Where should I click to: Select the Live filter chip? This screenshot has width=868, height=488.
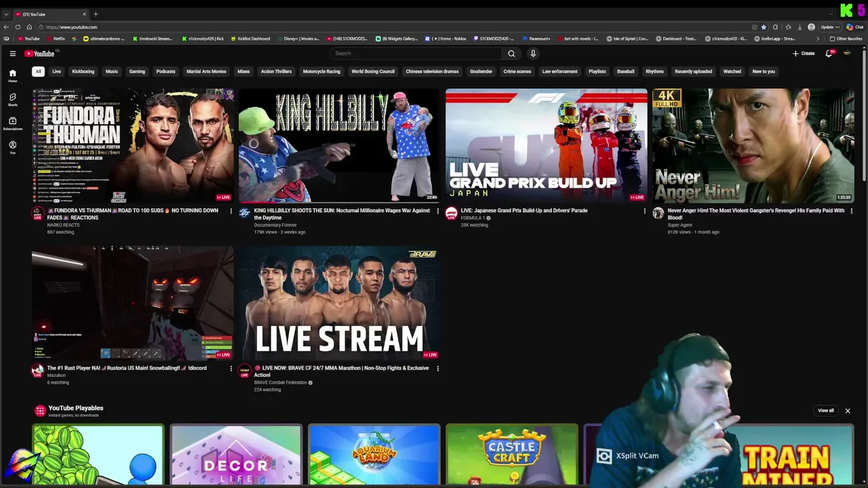coord(57,71)
